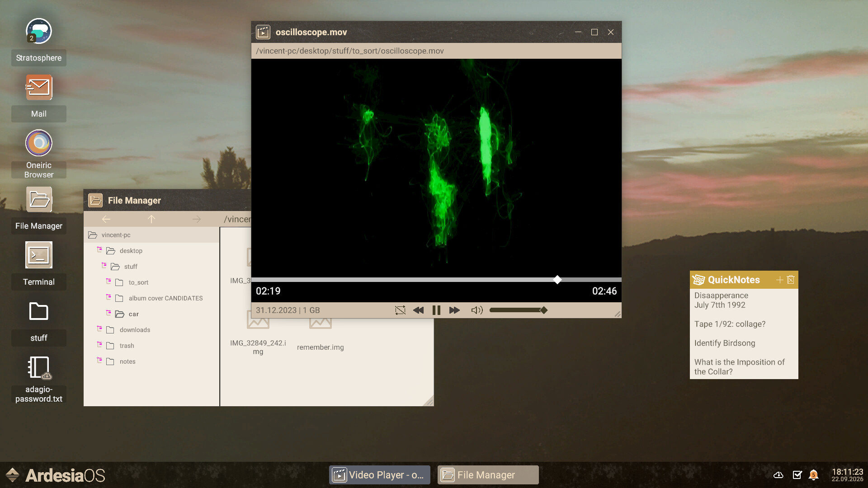Go up one directory in File Manager
This screenshot has width=868, height=488.
151,219
